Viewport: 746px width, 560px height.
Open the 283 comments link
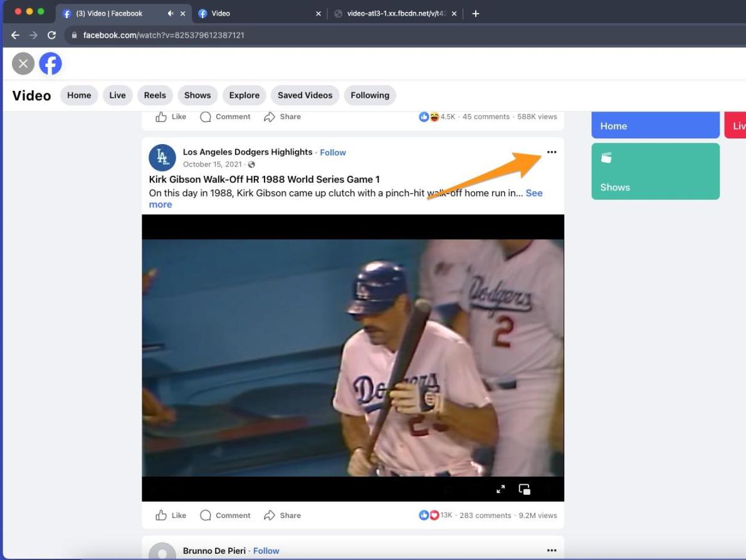pos(485,515)
